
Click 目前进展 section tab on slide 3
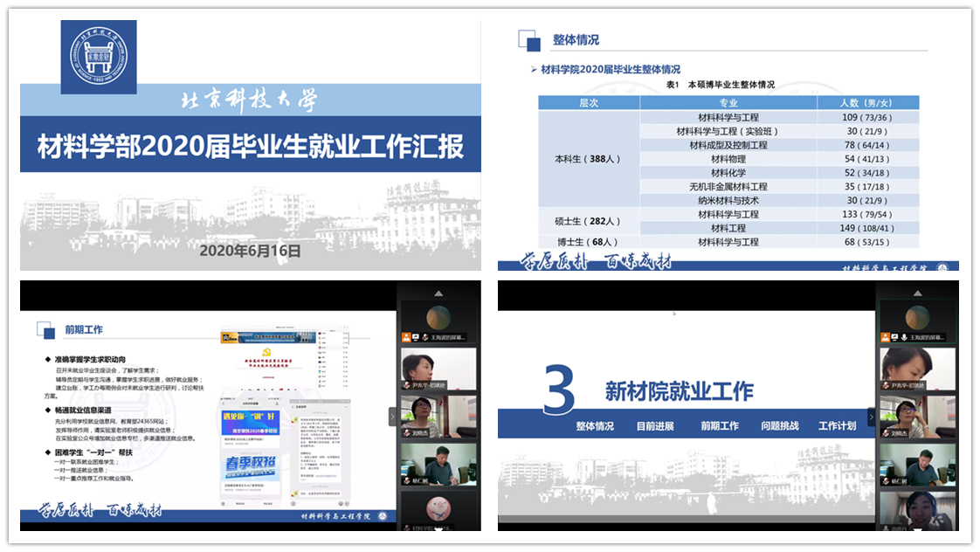pos(656,426)
